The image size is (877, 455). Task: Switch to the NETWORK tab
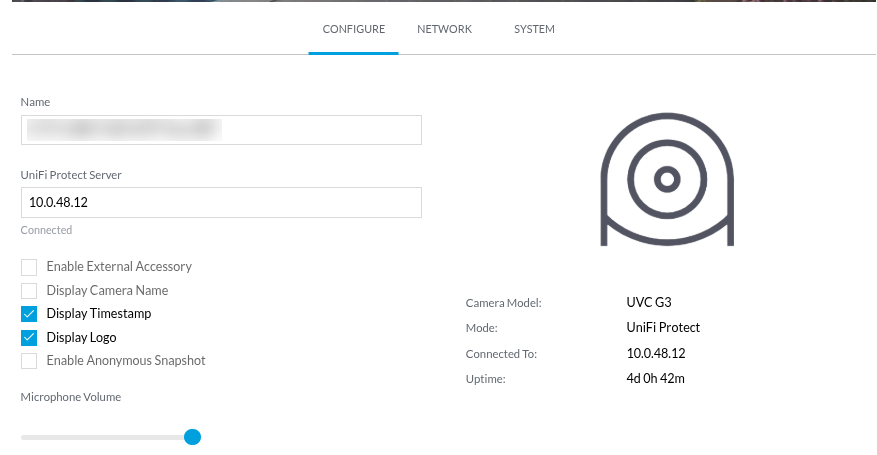click(444, 29)
